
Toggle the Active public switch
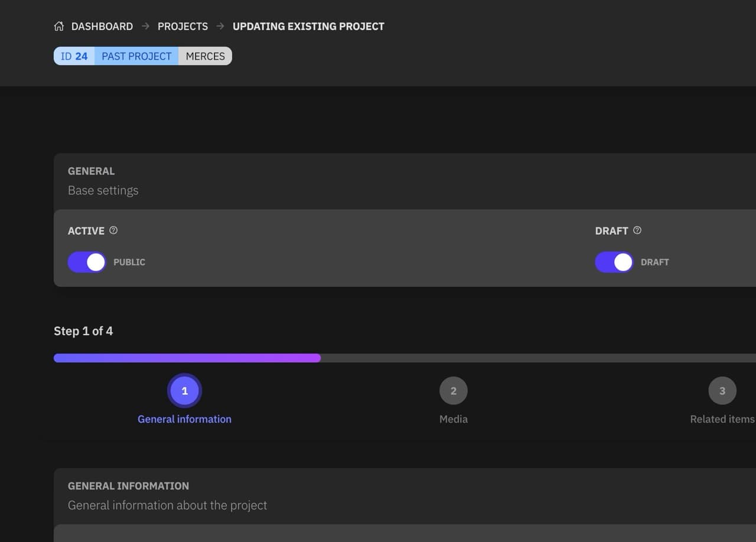click(x=87, y=262)
